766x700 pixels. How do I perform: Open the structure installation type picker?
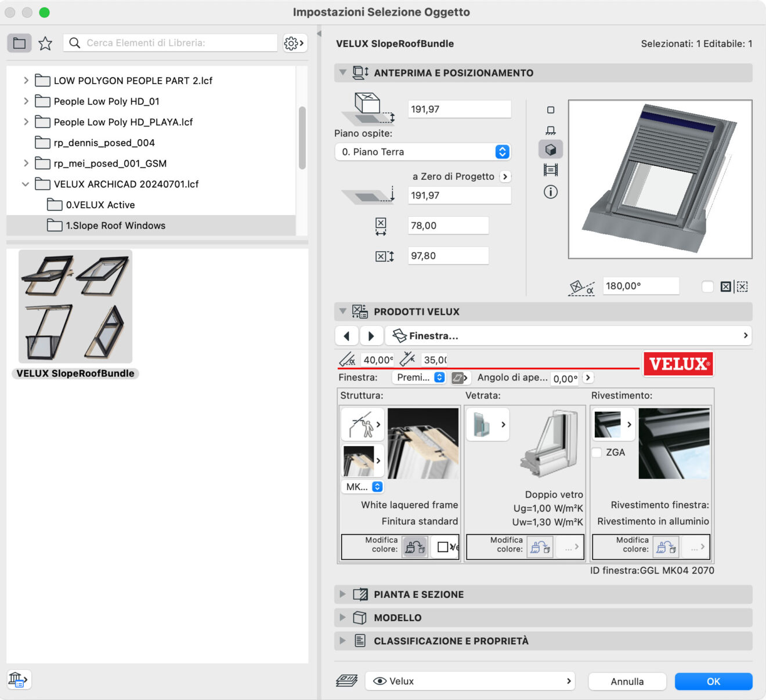363,425
